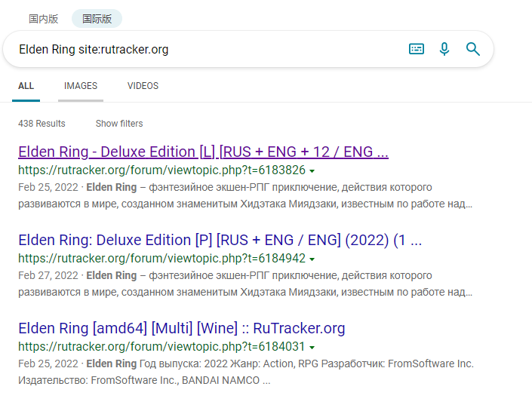
Task: Click the green URL ending in t=6184031
Action: click(161, 347)
